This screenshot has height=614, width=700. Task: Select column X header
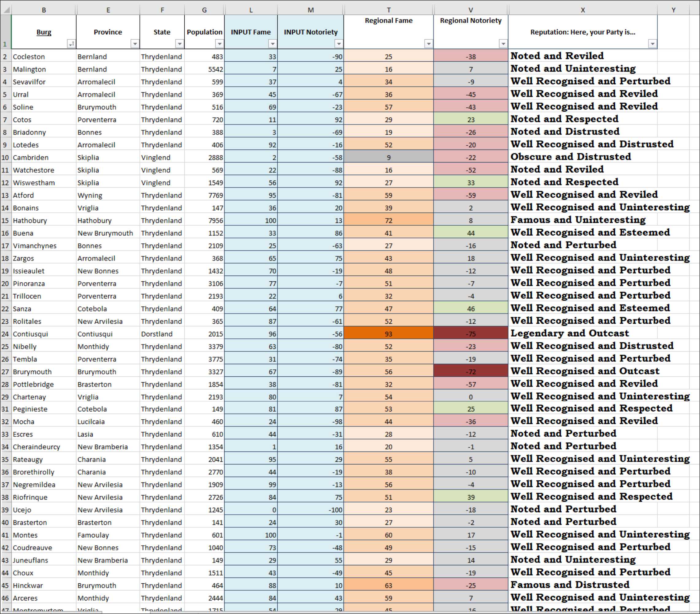(x=583, y=10)
